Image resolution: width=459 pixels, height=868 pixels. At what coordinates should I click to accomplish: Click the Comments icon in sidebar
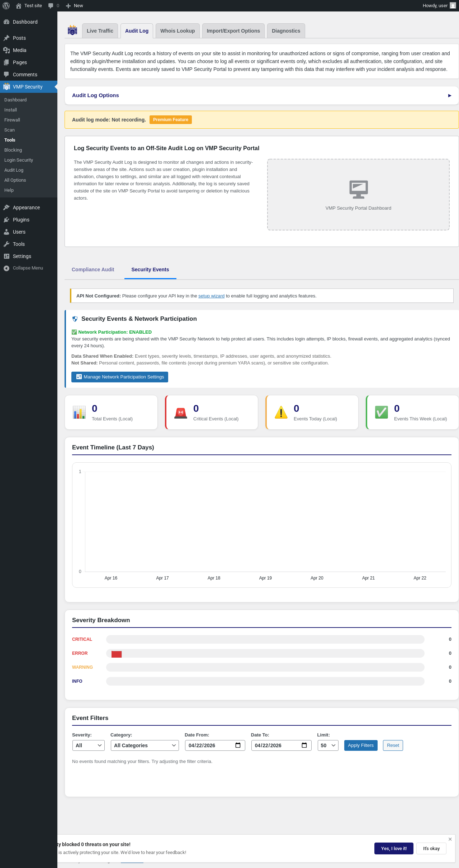point(6,75)
